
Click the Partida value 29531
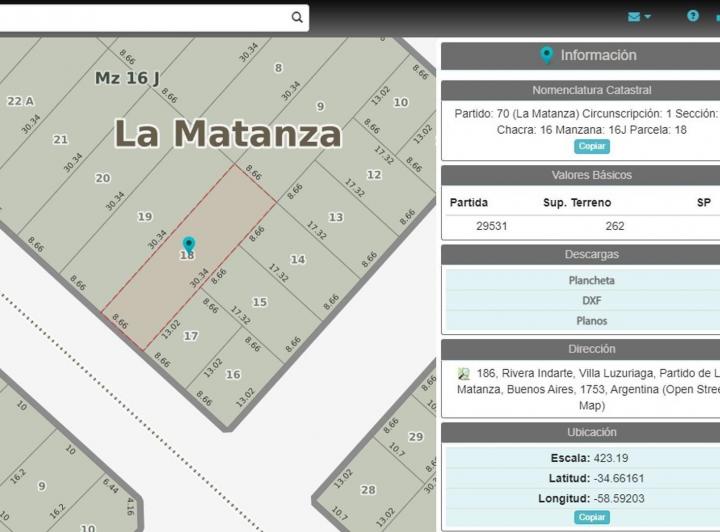(491, 226)
